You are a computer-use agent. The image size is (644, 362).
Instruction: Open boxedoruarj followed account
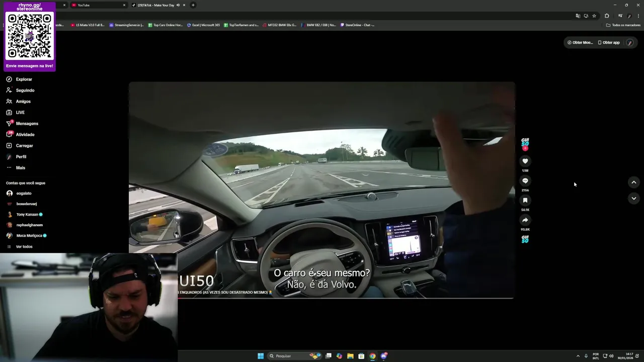(x=22, y=204)
